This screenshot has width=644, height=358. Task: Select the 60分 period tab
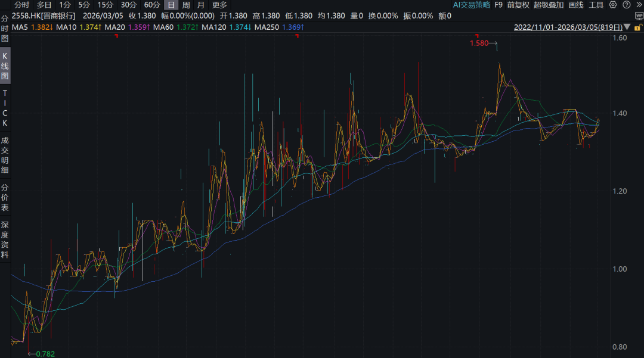(152, 5)
